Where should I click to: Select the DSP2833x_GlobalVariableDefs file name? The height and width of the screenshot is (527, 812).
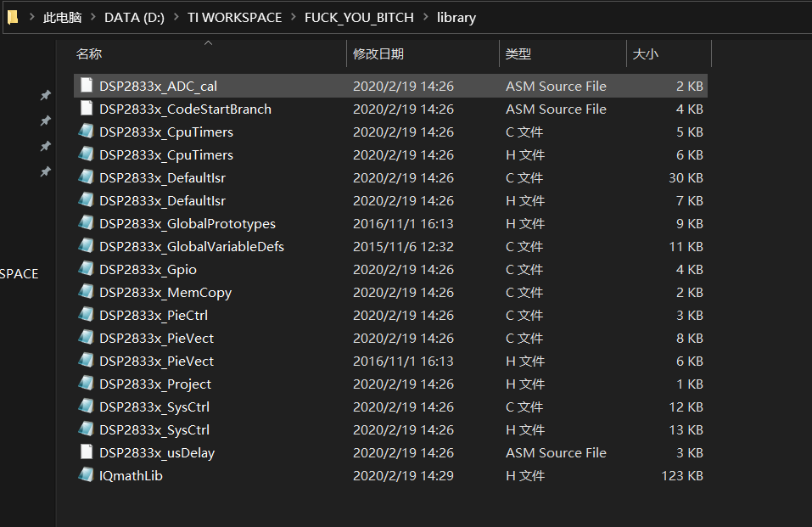[x=192, y=246]
